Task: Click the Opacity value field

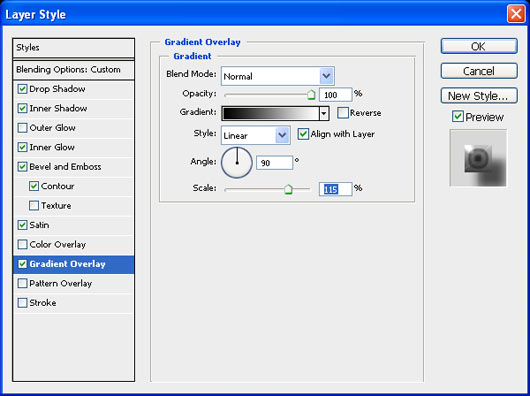Action: (335, 95)
